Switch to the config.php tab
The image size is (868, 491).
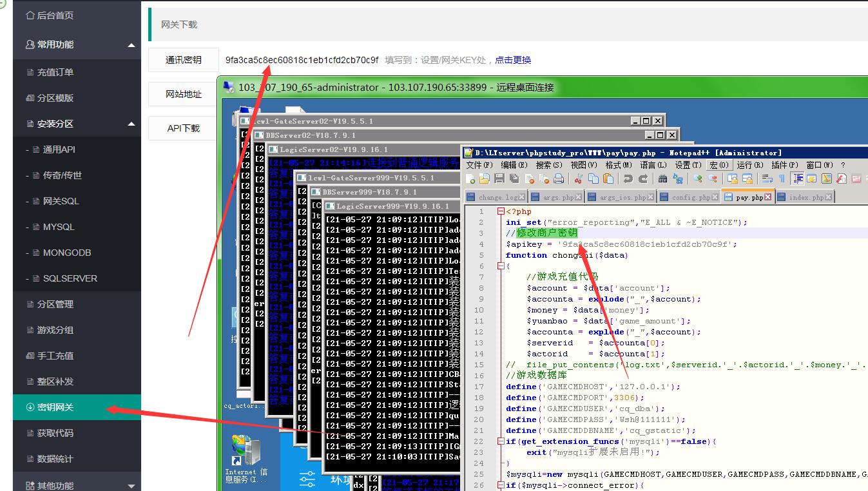click(x=691, y=197)
